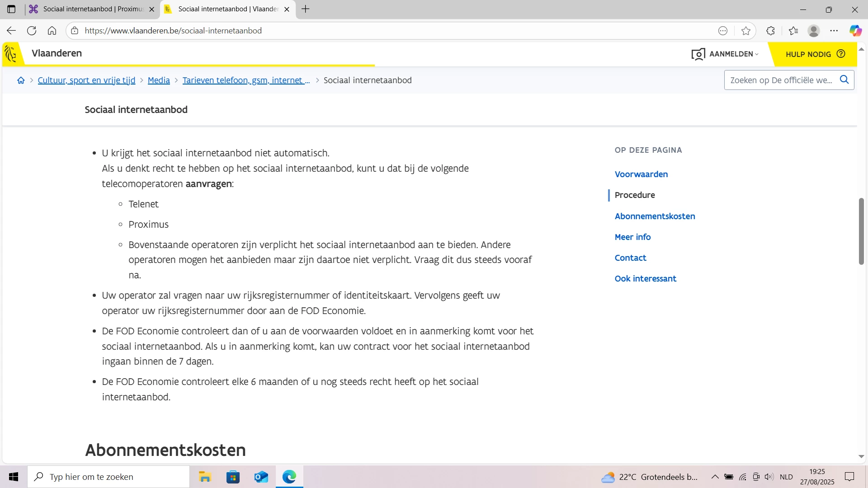Jump to Abonnementskosten section link
Screen dimensions: 868x488
click(x=655, y=216)
